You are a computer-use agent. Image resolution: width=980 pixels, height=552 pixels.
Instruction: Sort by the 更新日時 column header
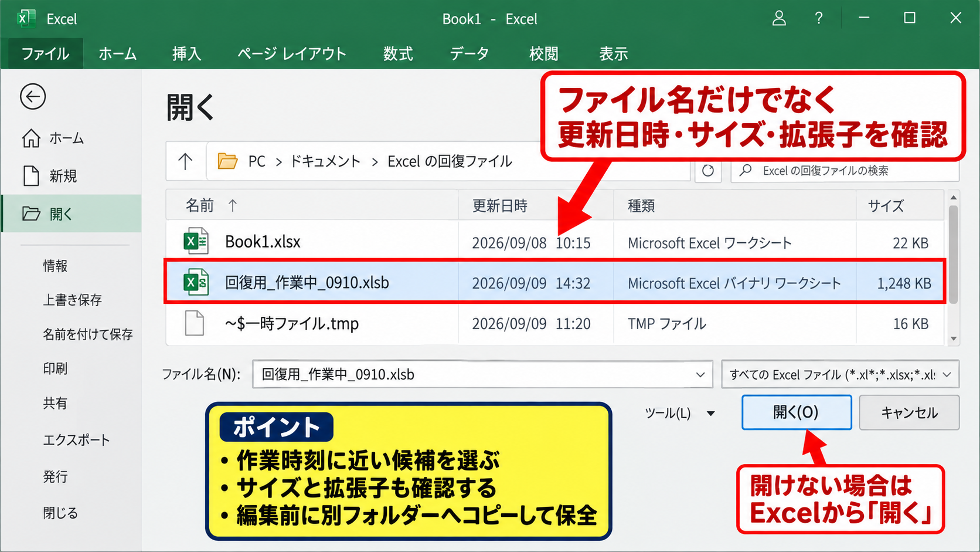coord(500,206)
